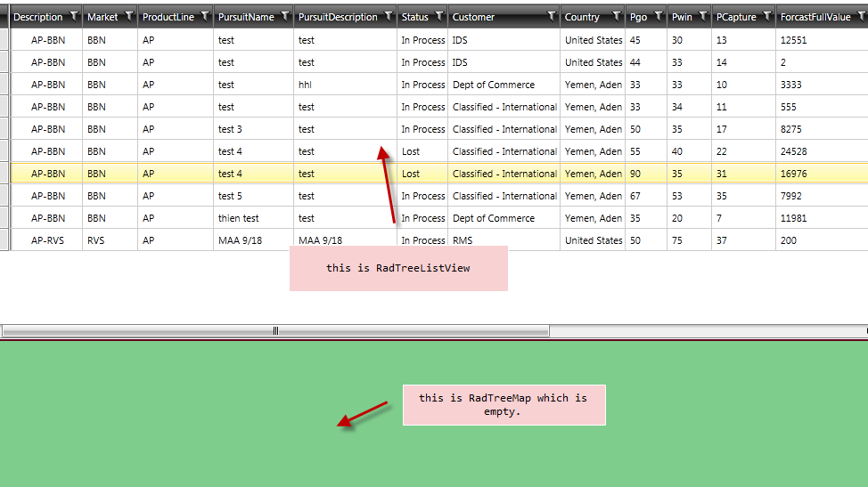This screenshot has width=868, height=487.
Task: Sort by the Description column header
Action: point(37,17)
